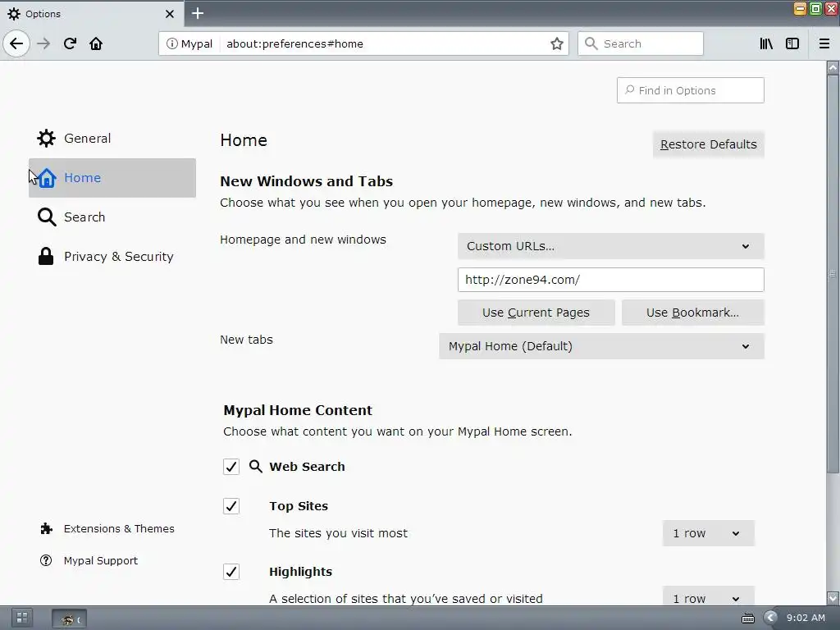This screenshot has width=840, height=630.
Task: Click the New Windows and Tabs heading
Action: pyautogui.click(x=307, y=181)
